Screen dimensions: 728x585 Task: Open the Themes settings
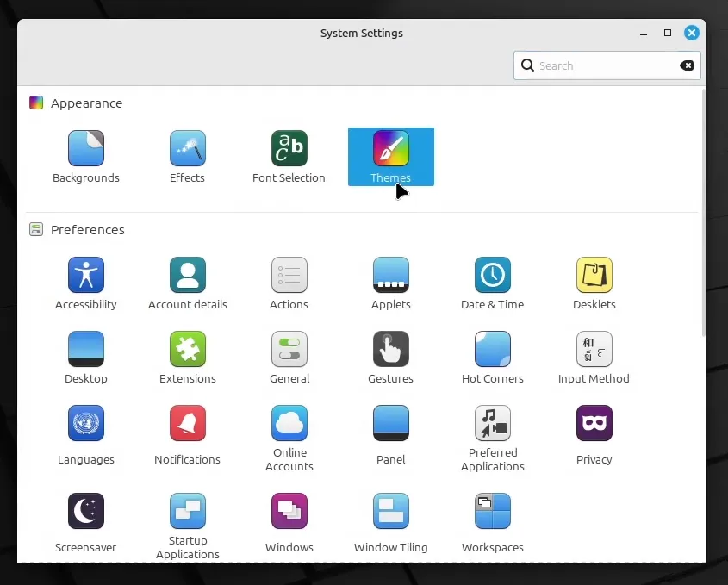point(390,156)
